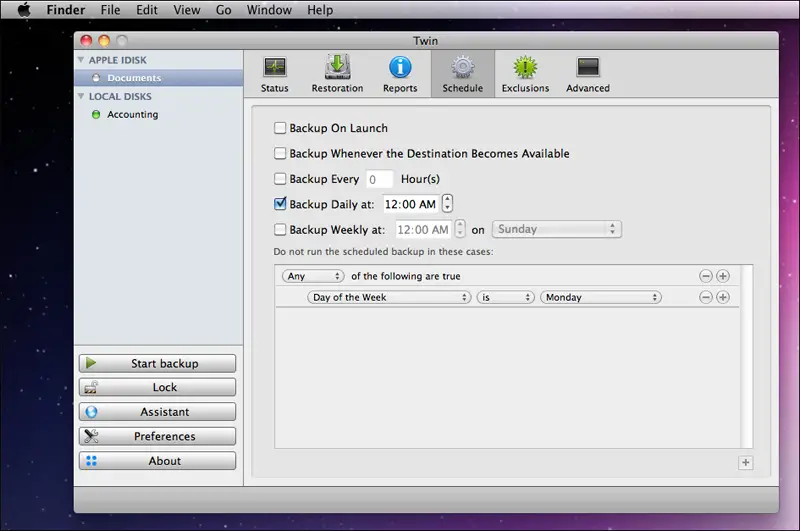Open the Window menu

269,10
